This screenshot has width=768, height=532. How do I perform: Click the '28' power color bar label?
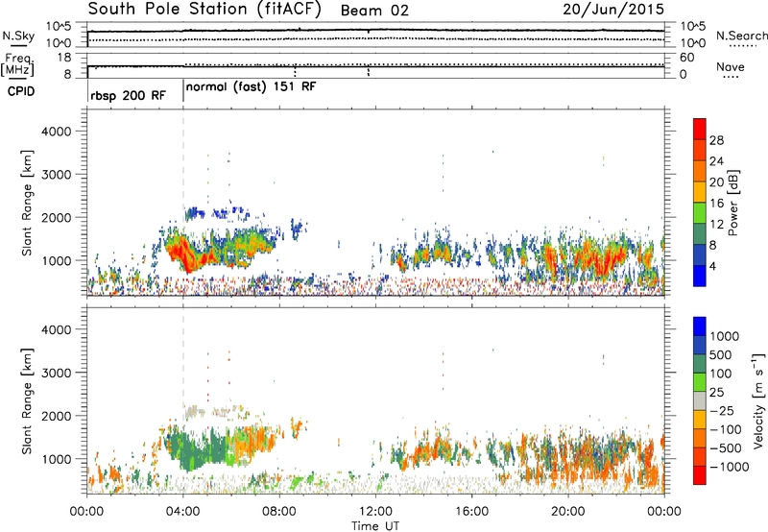(716, 140)
